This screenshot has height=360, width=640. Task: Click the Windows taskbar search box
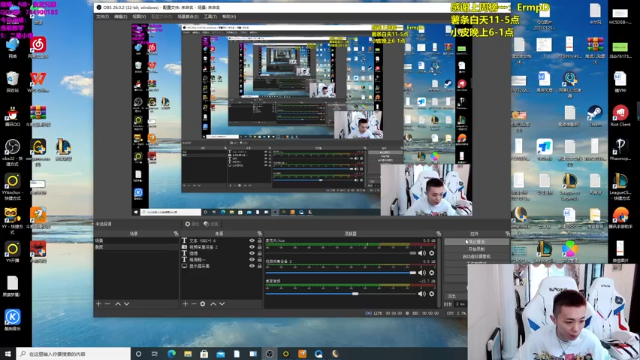coord(73,353)
